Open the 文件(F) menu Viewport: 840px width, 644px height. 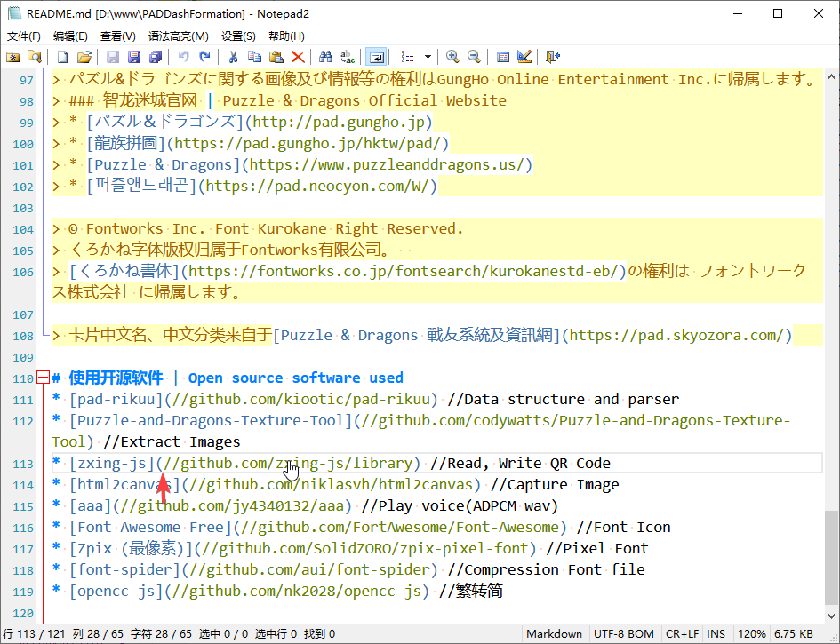coord(24,36)
